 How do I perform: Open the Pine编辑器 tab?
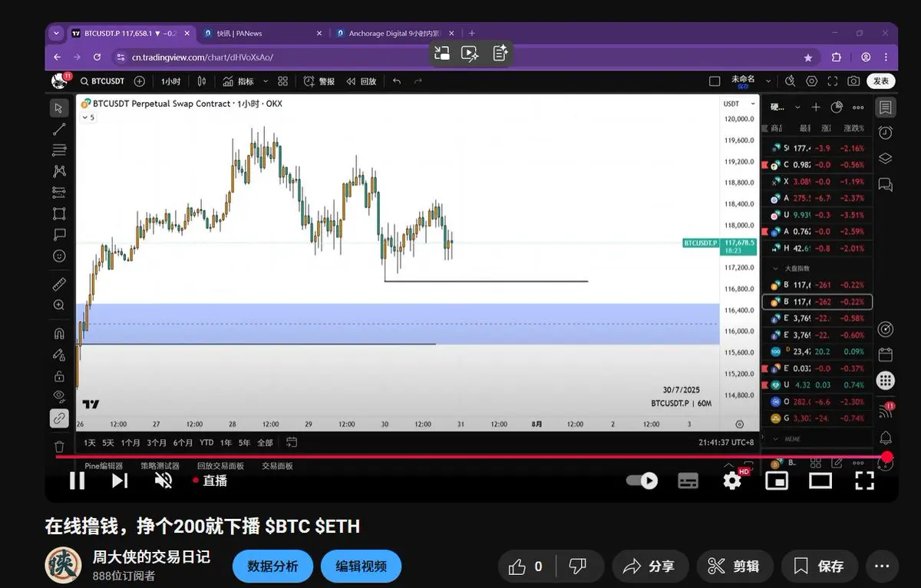pos(104,465)
